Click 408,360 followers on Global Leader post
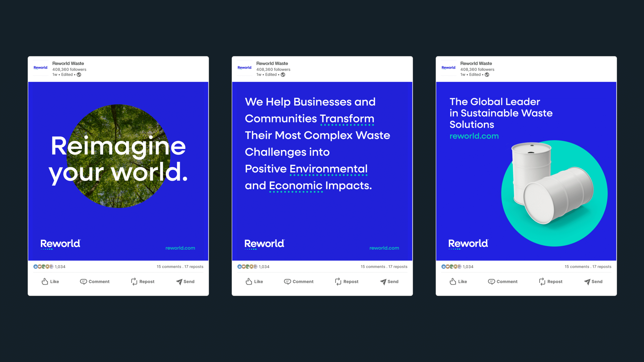 pyautogui.click(x=477, y=69)
